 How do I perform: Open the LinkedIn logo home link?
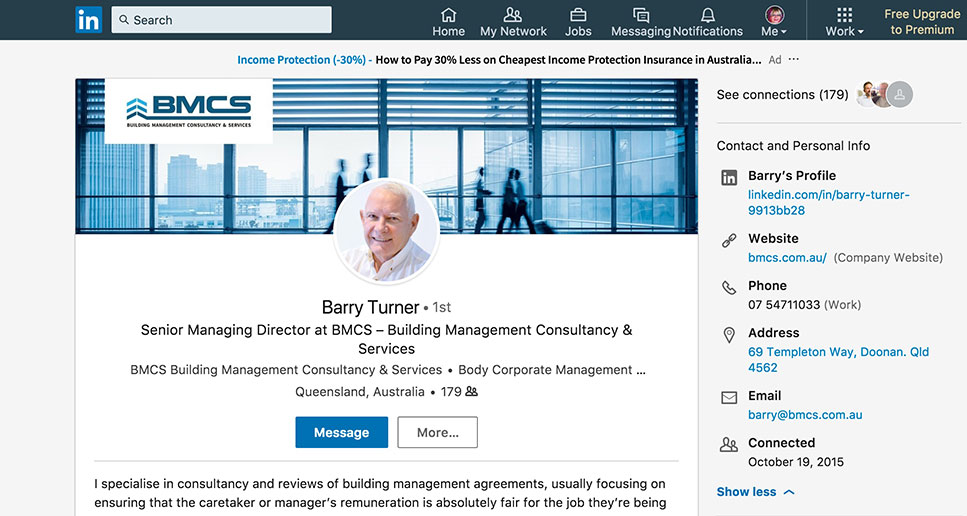pos(88,20)
